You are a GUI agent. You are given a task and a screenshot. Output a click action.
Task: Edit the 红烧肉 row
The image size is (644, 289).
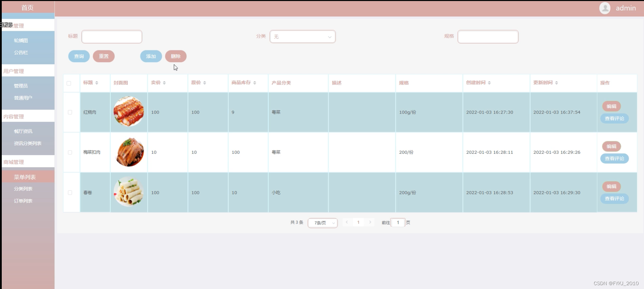point(611,106)
